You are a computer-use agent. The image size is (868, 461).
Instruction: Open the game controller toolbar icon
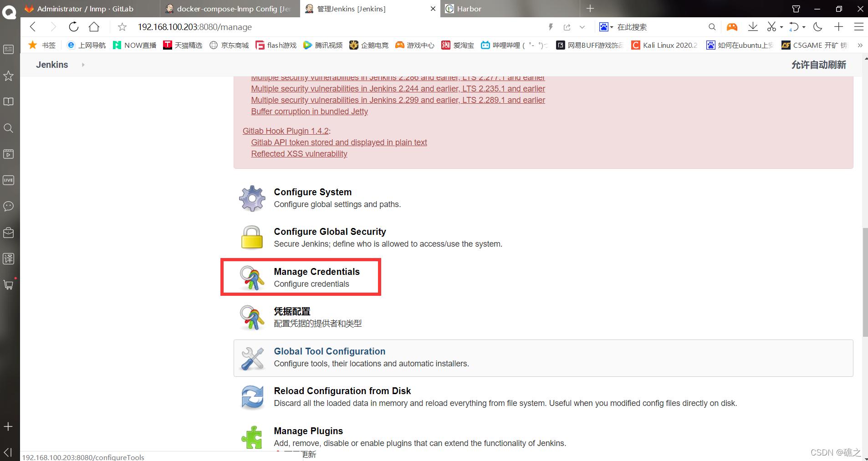732,27
